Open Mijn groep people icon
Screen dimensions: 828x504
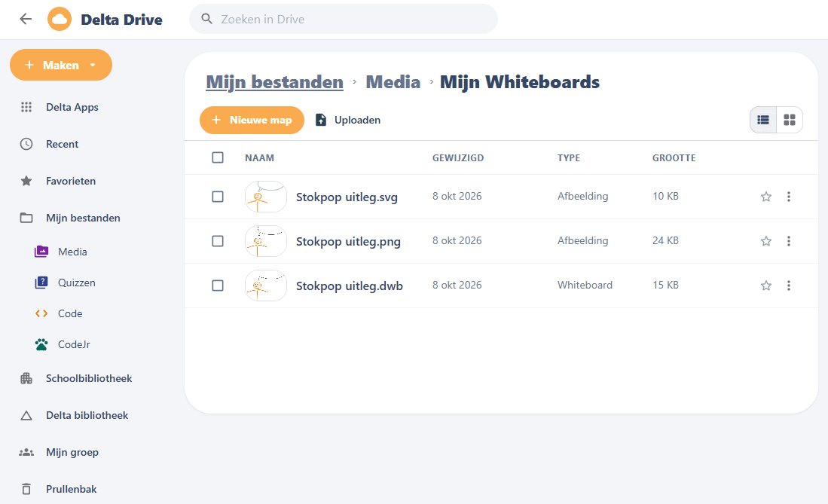(26, 452)
